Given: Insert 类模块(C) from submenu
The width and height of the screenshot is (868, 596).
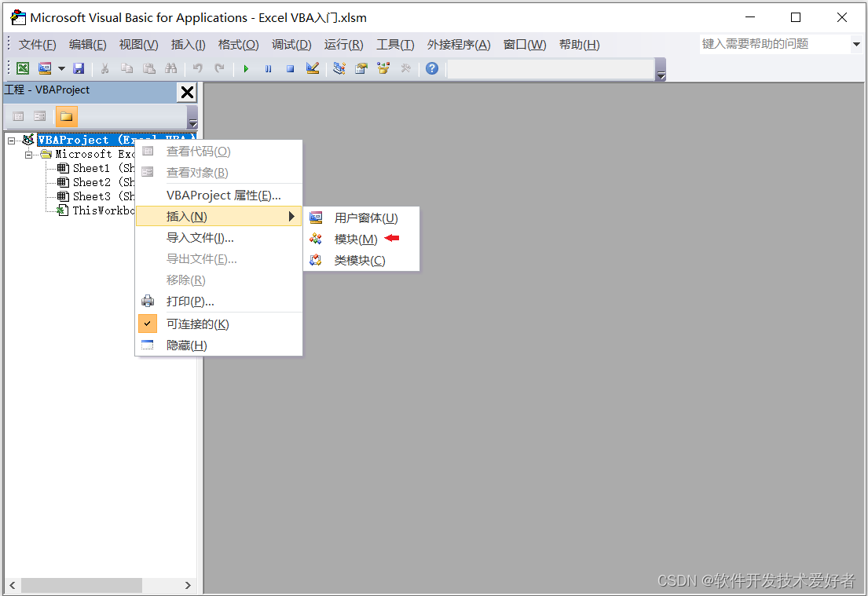Looking at the screenshot, I should coord(361,260).
